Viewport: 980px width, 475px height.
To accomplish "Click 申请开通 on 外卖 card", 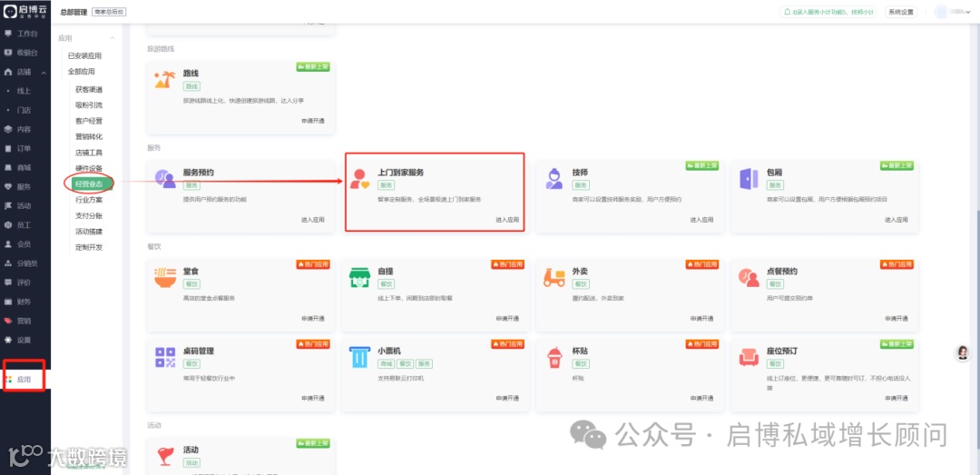I will click(701, 319).
